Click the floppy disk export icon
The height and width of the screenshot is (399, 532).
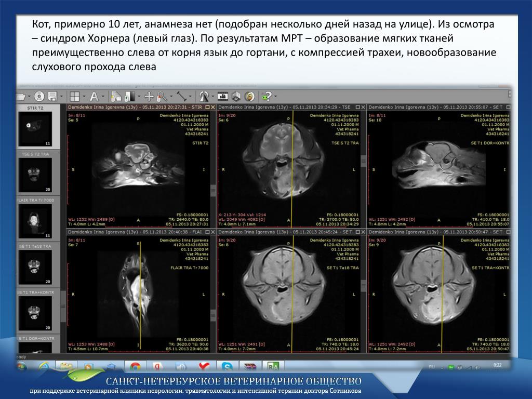[52, 97]
